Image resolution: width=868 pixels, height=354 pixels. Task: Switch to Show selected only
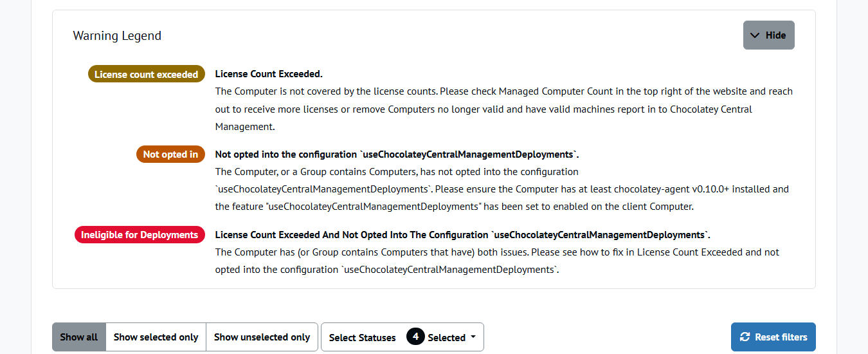pos(156,337)
